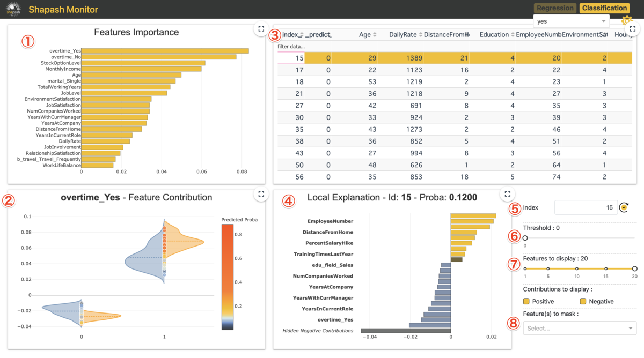Click the DailyRate importance bar
The width and height of the screenshot is (644, 358).
coord(106,141)
